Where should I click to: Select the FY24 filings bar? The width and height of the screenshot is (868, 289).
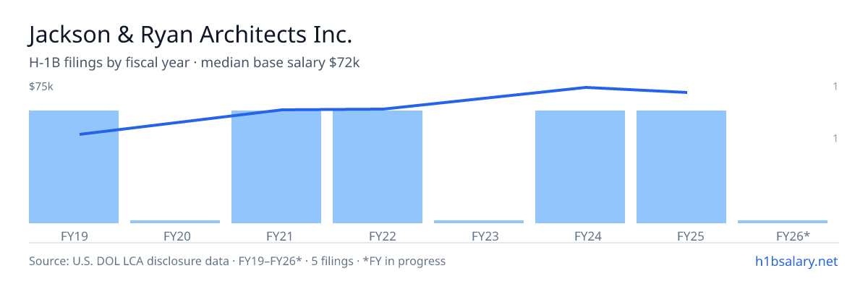point(580,167)
